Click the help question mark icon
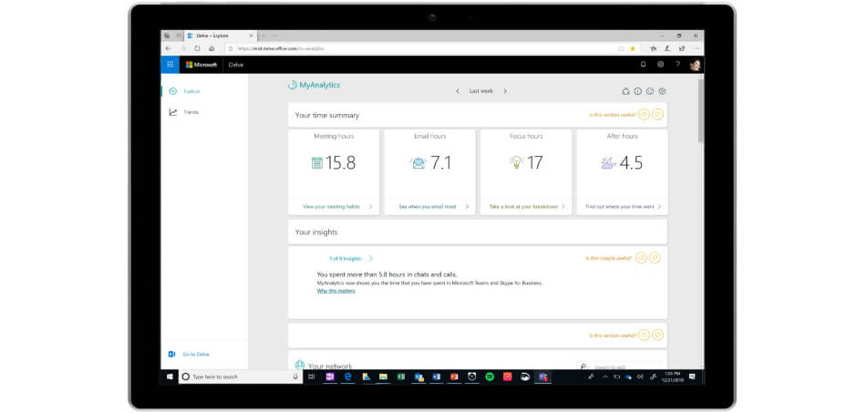 (x=677, y=65)
